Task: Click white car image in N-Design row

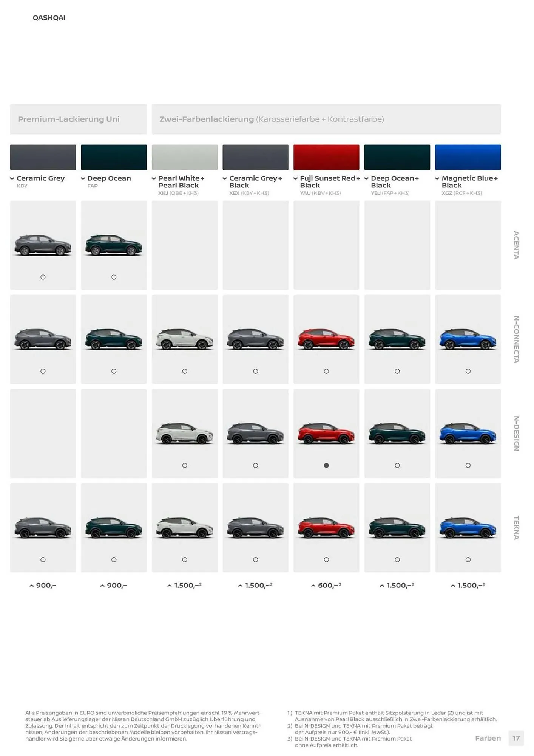Action: (x=185, y=433)
